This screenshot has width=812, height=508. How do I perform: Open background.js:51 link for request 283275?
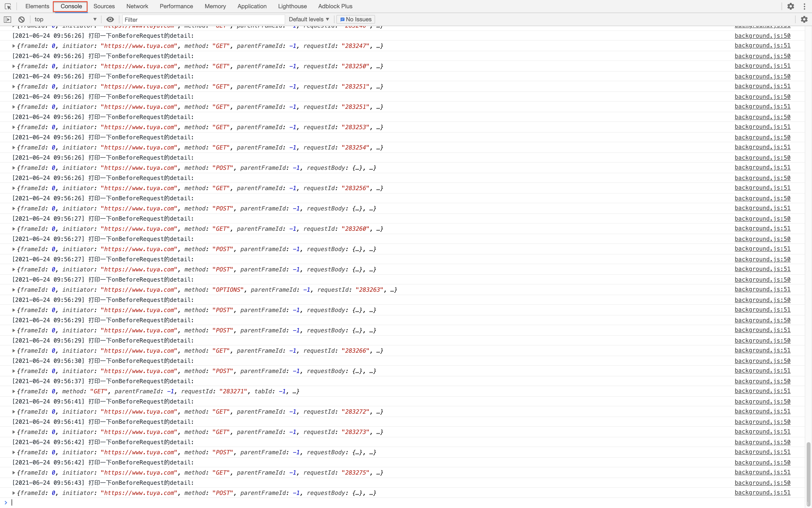click(762, 472)
